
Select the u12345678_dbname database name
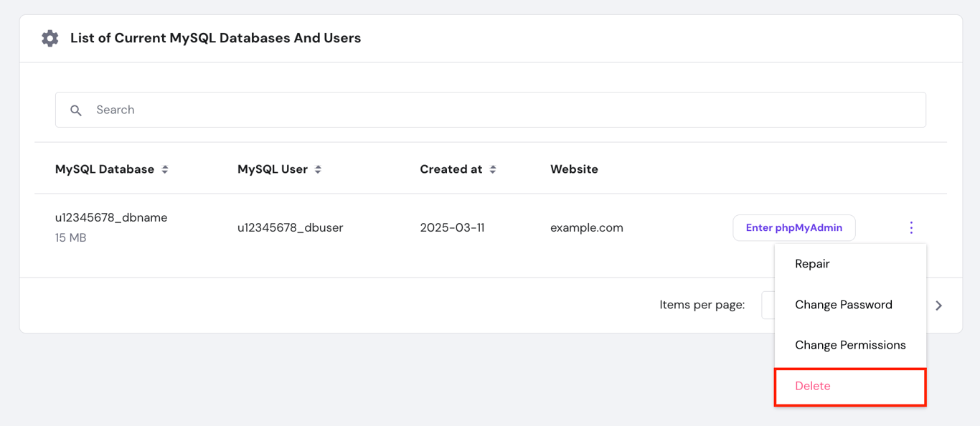tap(111, 217)
